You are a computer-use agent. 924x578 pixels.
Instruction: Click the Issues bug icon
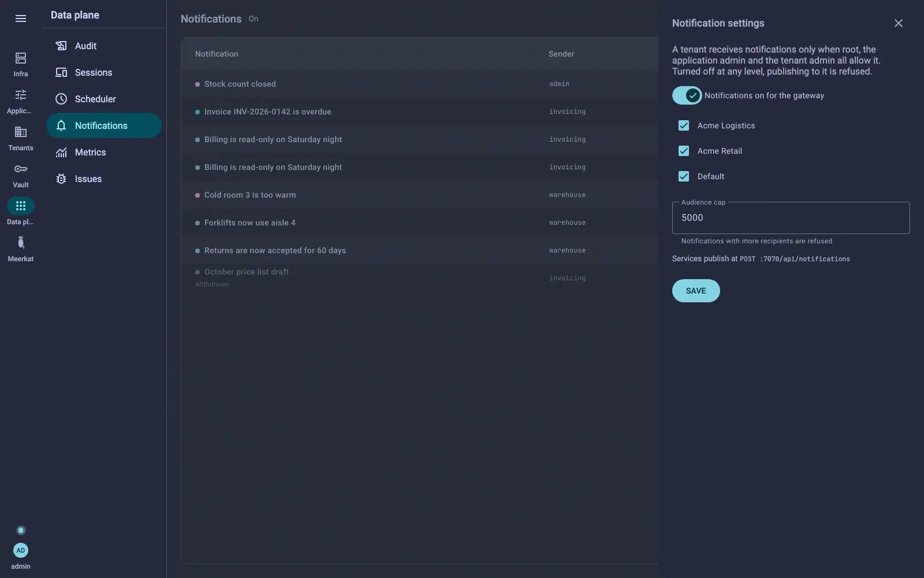coord(61,179)
